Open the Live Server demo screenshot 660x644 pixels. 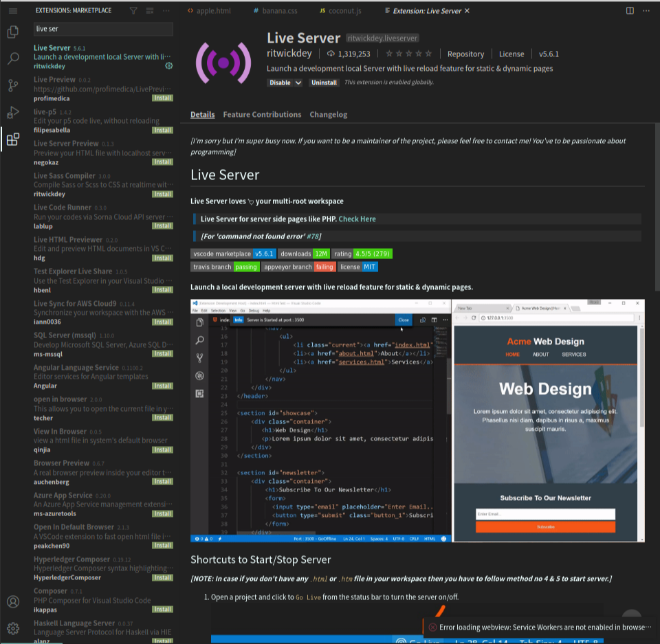417,421
